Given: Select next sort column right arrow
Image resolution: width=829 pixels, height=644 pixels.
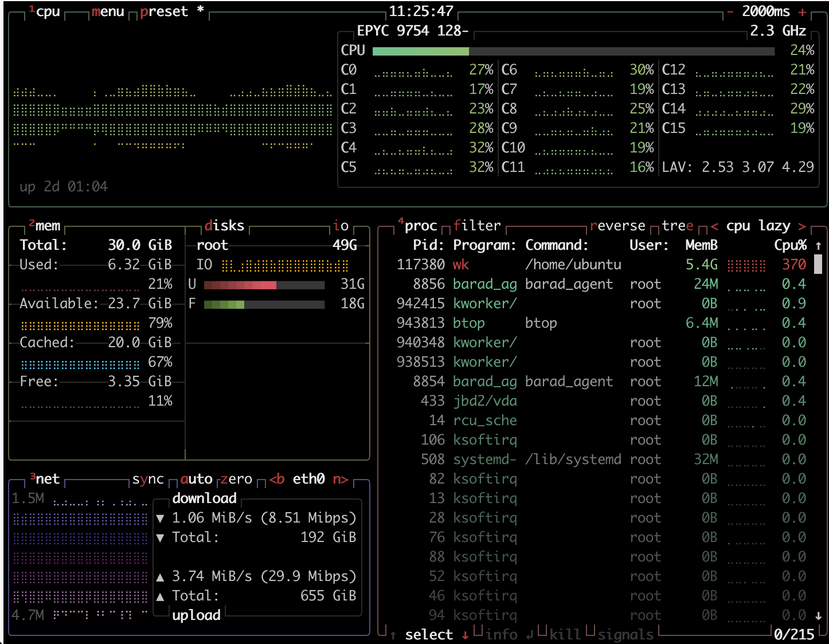Looking at the screenshot, I should (802, 226).
